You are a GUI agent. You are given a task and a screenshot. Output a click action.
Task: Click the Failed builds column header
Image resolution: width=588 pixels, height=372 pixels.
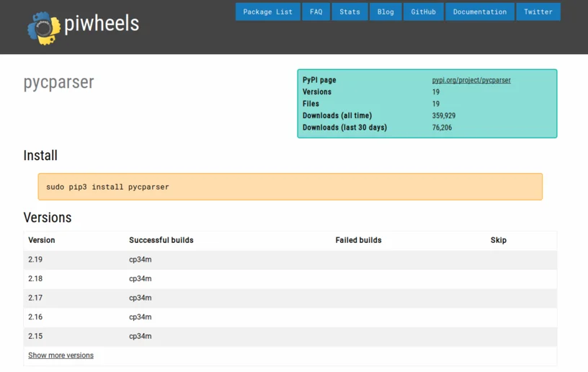tap(359, 240)
